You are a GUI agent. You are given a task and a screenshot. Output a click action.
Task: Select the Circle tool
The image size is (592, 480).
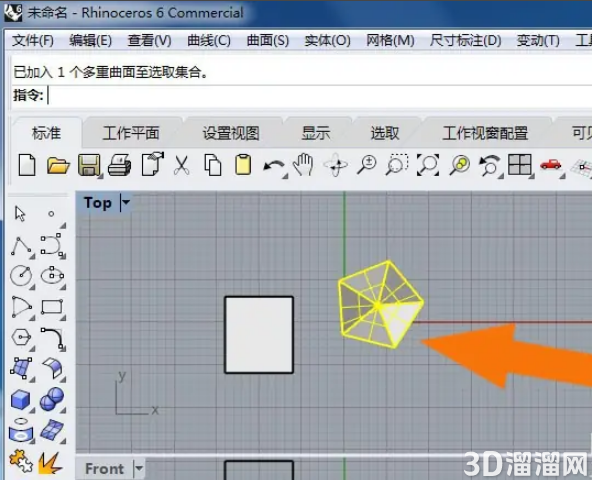point(21,276)
